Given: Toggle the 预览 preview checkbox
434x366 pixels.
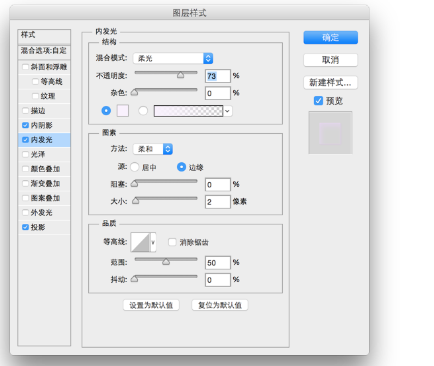Looking at the screenshot, I should pos(318,101).
